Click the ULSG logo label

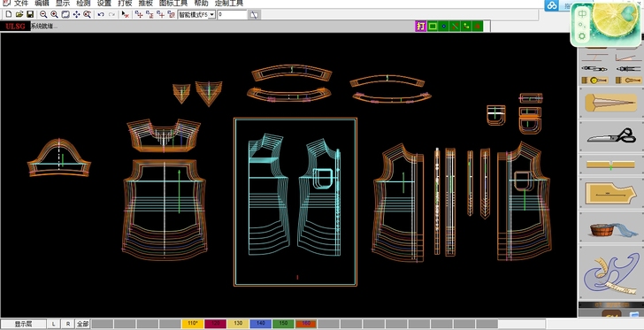(15, 27)
